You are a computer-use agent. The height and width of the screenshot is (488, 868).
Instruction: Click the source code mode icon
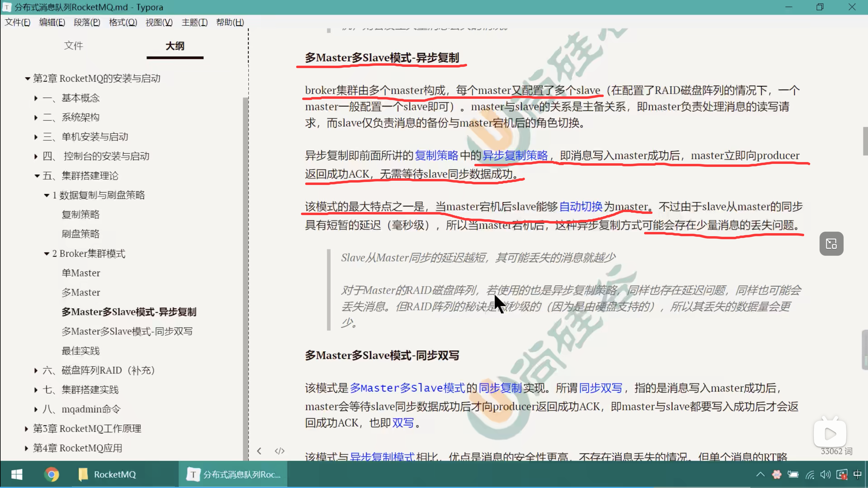pos(279,451)
